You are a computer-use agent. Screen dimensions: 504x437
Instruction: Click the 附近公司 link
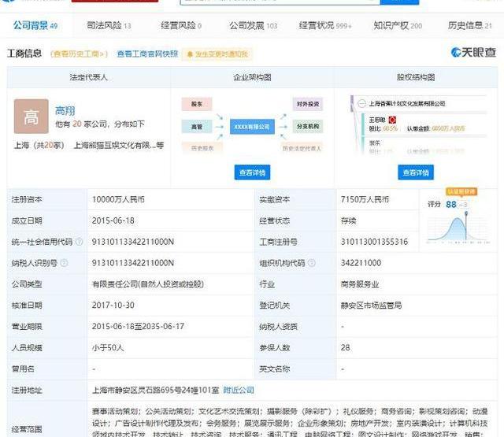tap(239, 390)
